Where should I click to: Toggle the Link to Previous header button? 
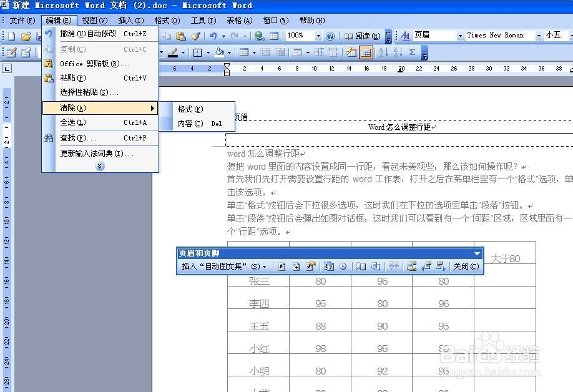393,267
